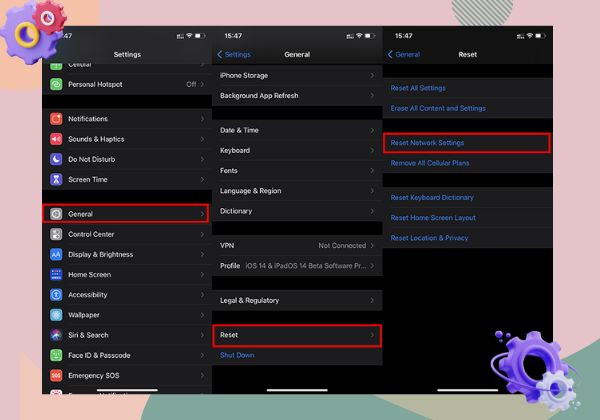
Task: Tap the battery icon on Reset screen
Action: 540,36
